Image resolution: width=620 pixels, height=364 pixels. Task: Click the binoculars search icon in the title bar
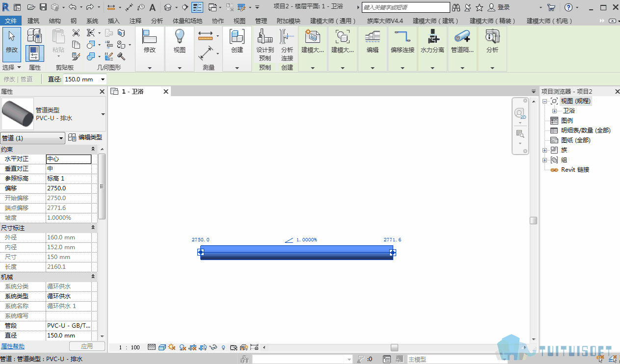pos(457,7)
